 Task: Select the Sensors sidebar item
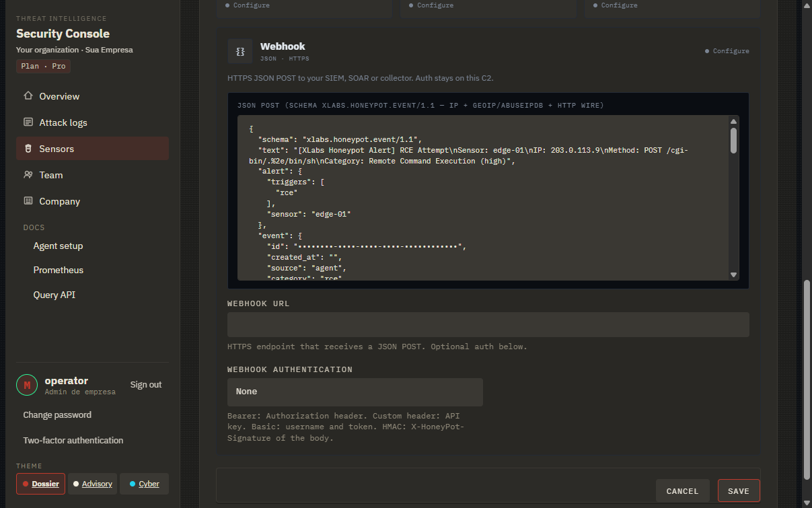point(92,149)
